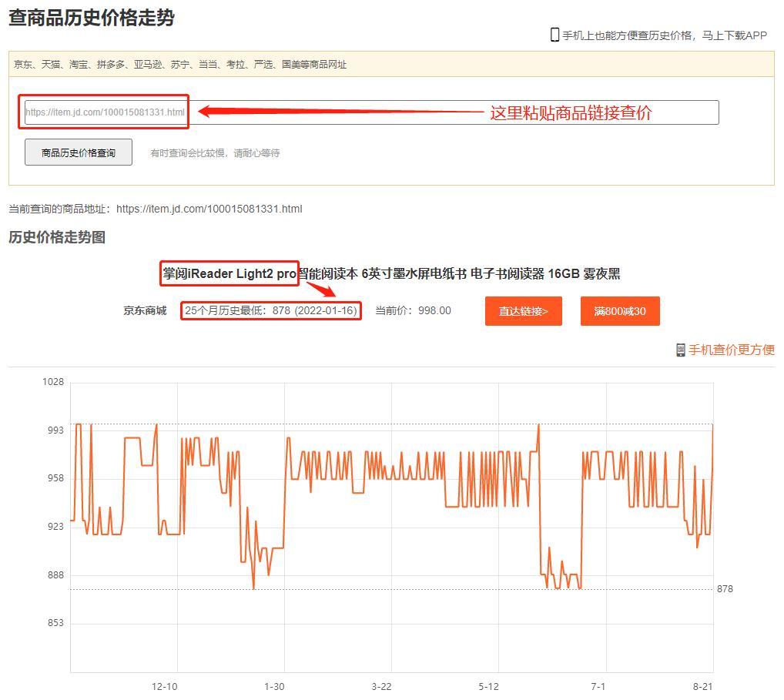Click the 12-10 x-axis date label
Screen dimensions: 784x700
[x=165, y=686]
